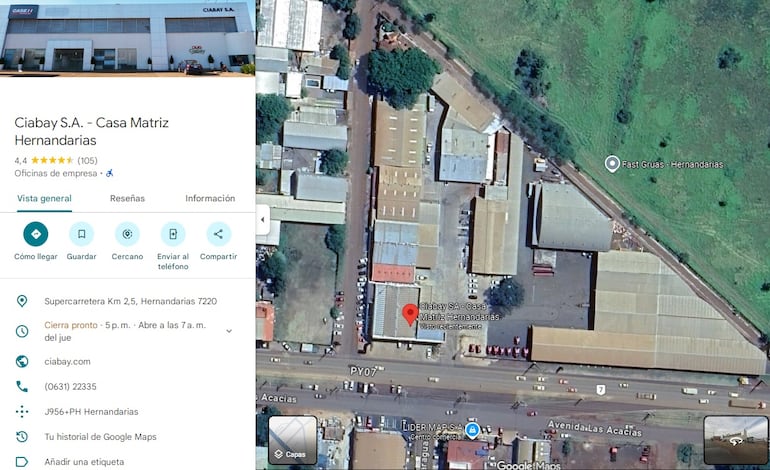Expand opening hours chevron
The width and height of the screenshot is (770, 470).
229,331
